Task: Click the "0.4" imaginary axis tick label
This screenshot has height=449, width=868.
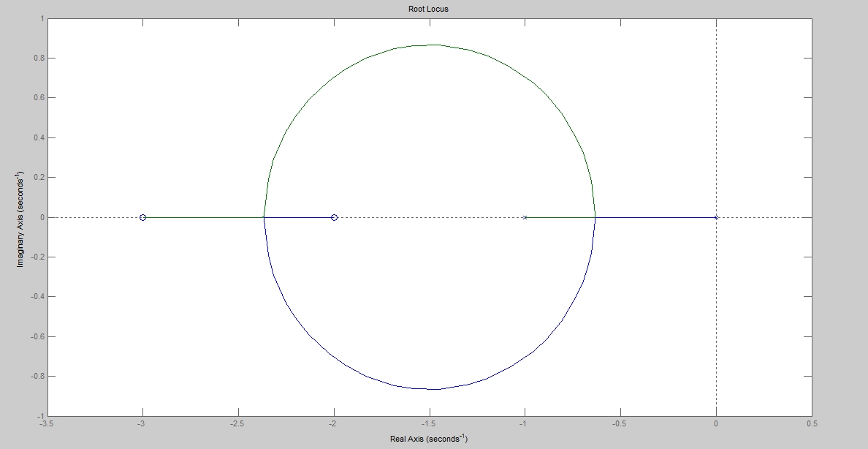Action: 39,138
